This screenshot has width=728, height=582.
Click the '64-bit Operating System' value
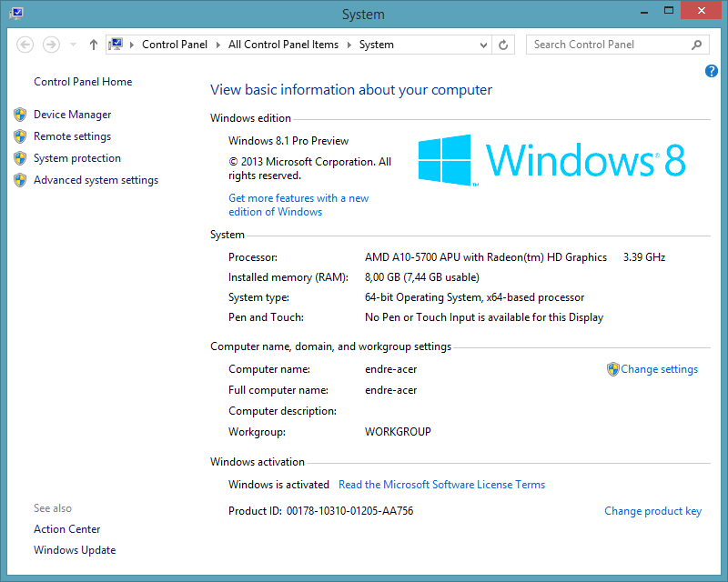click(474, 297)
